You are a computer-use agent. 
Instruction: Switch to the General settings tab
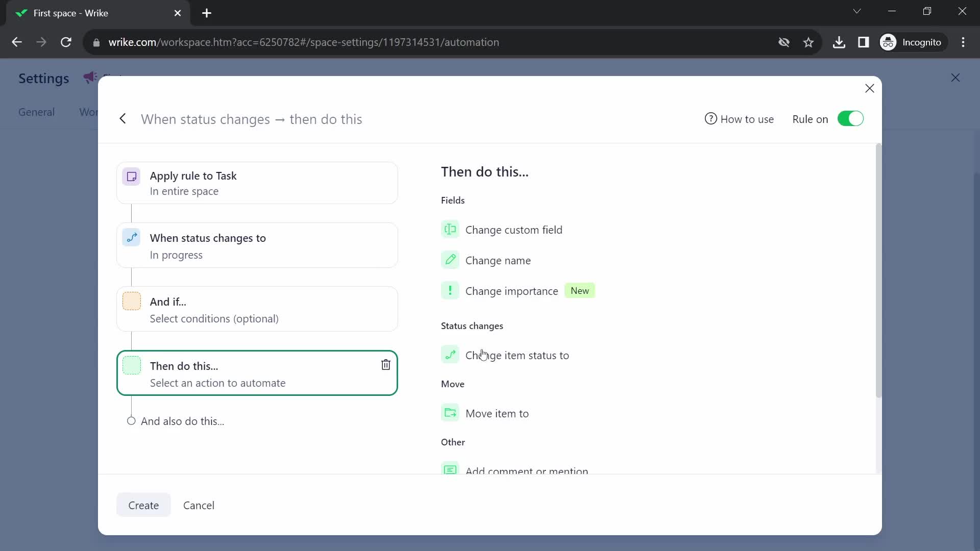36,112
